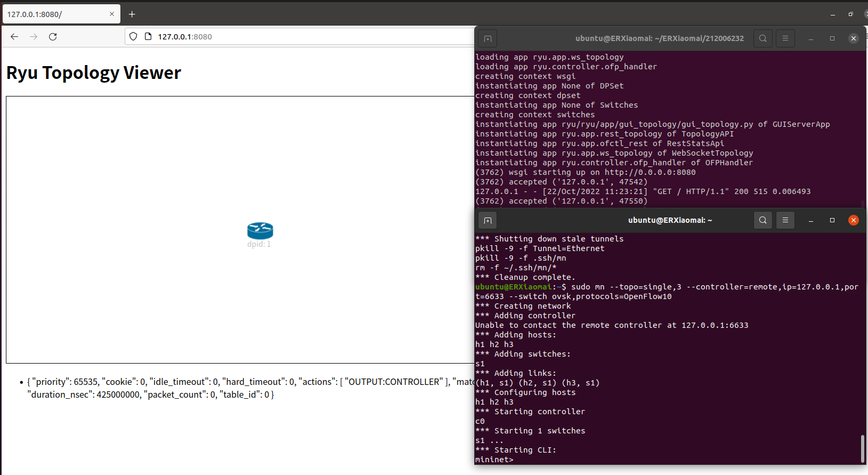Click the "duration_nsec": 425000000 flow line
This screenshot has width=868, height=475.
point(151,395)
